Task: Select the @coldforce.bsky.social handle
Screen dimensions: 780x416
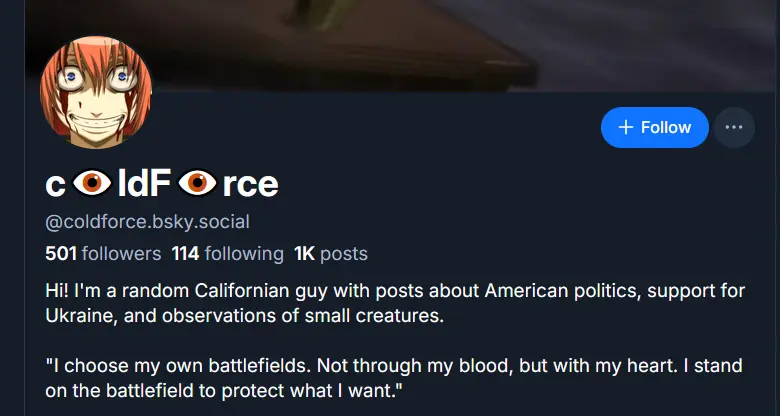Action: coord(147,221)
